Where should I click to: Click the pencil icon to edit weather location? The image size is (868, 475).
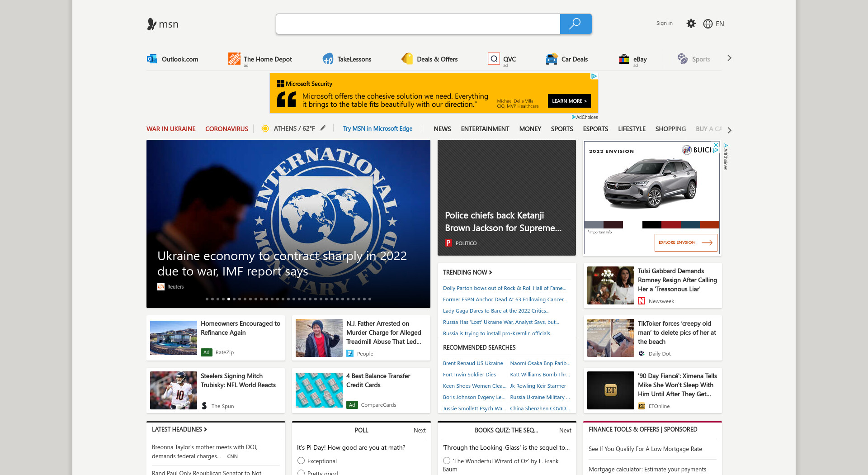pyautogui.click(x=323, y=128)
